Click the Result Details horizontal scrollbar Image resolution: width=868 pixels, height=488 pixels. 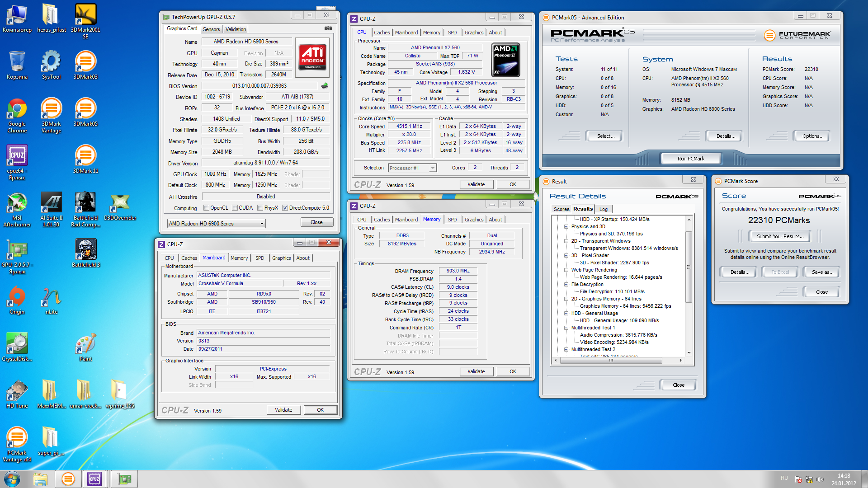point(611,360)
